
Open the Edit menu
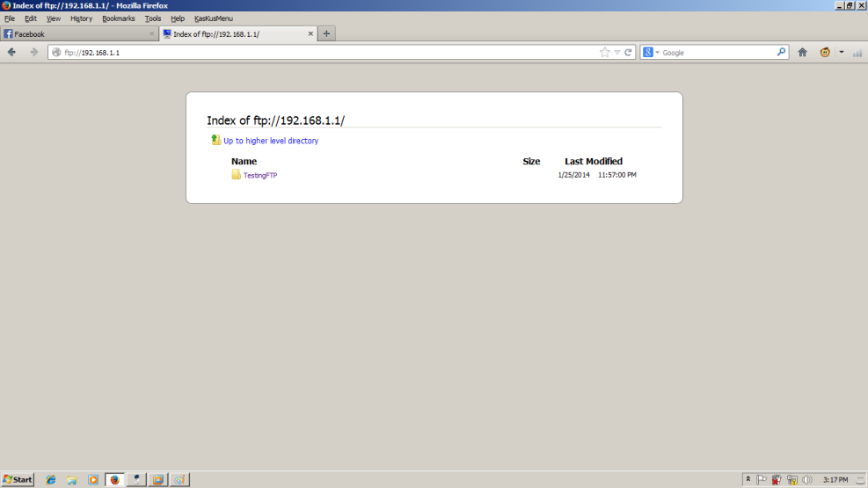coord(31,18)
